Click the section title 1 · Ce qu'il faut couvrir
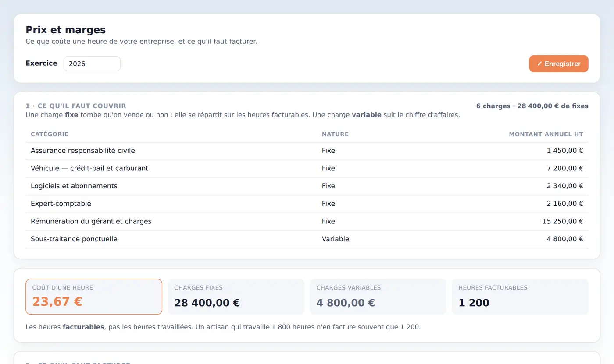This screenshot has height=364, width=614. click(x=76, y=106)
